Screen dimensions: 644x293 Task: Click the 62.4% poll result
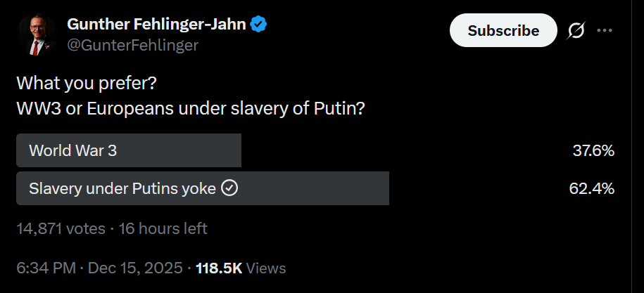[592, 188]
